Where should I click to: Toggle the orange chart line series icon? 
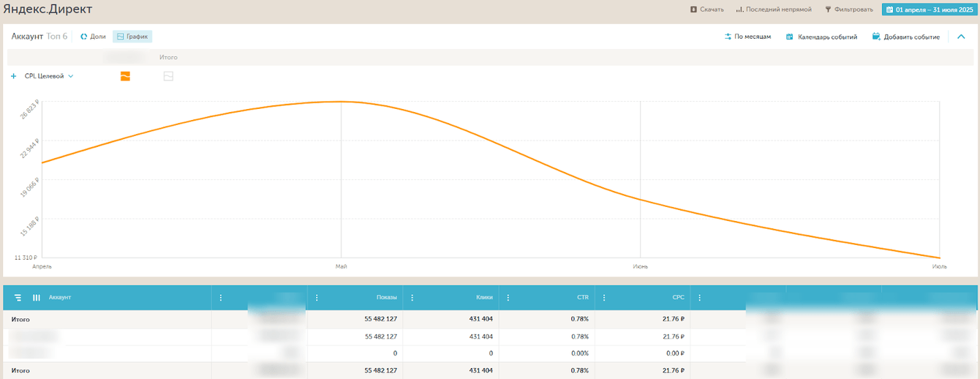(125, 76)
